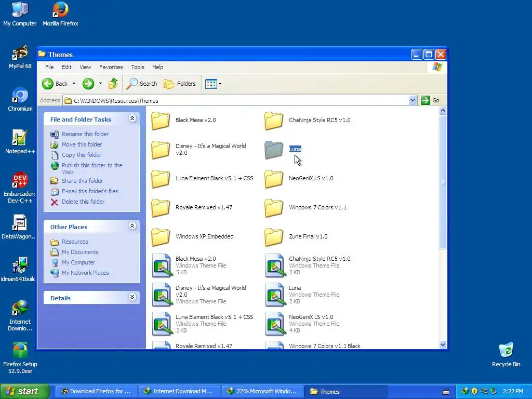Open the Search pane
Screen dimensions: 532x399
click(x=141, y=84)
